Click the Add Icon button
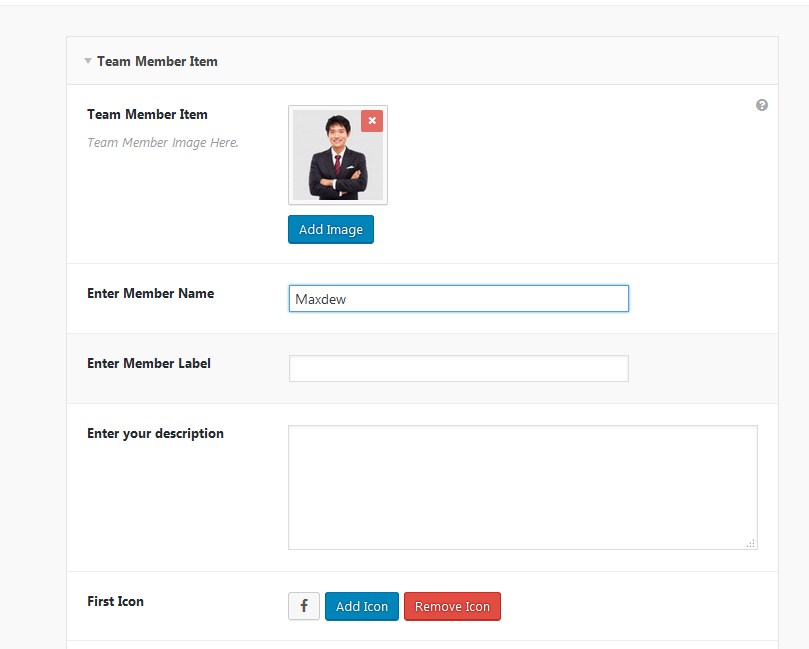809x649 pixels. click(x=362, y=606)
